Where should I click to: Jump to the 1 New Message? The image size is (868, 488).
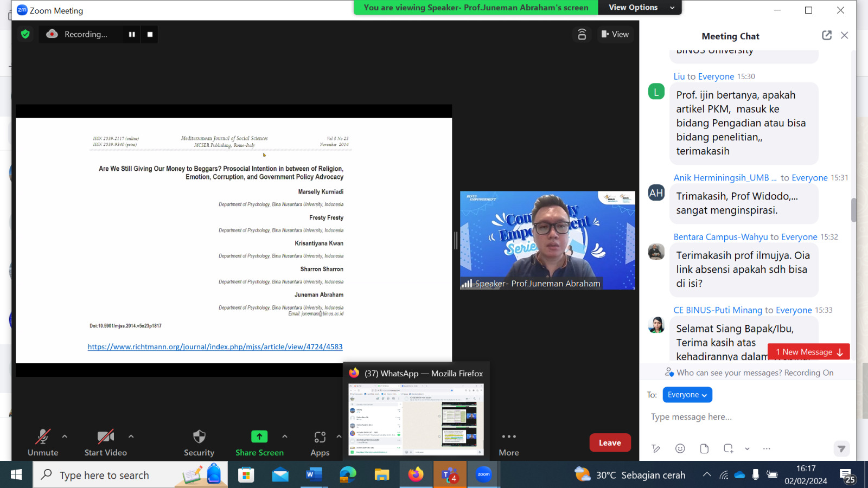coord(808,352)
